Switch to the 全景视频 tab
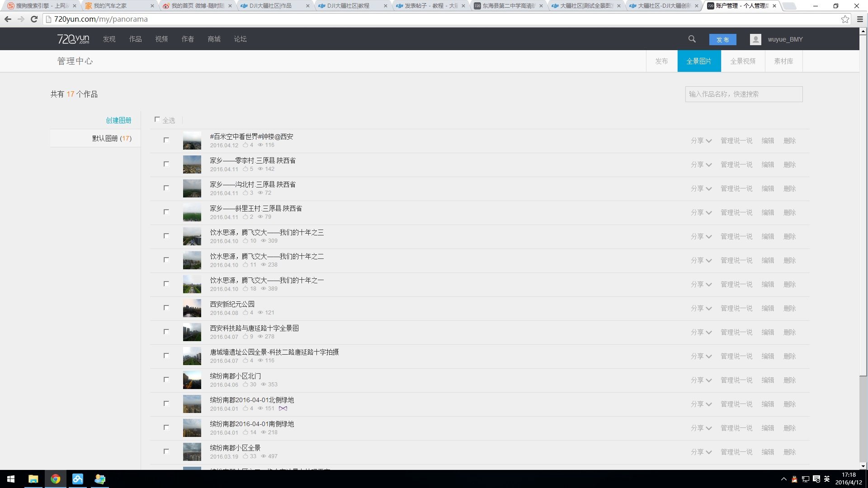Screen dimensions: 868x488 point(742,61)
